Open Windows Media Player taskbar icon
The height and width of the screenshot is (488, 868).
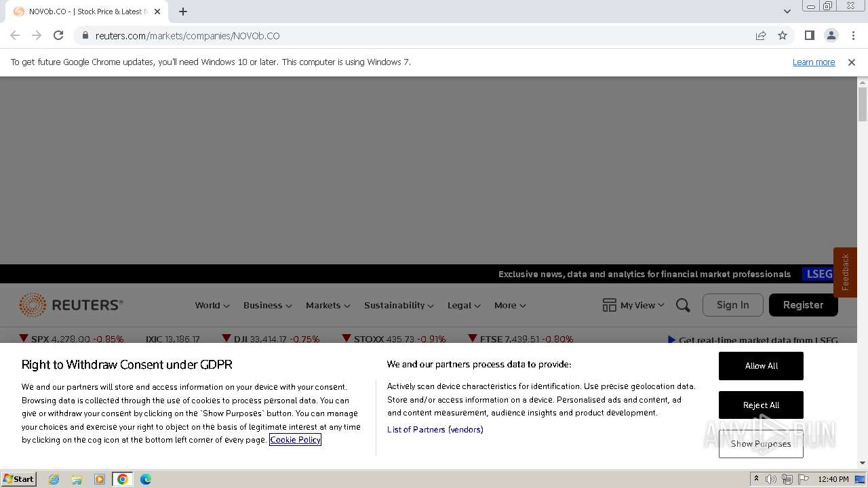(x=100, y=479)
